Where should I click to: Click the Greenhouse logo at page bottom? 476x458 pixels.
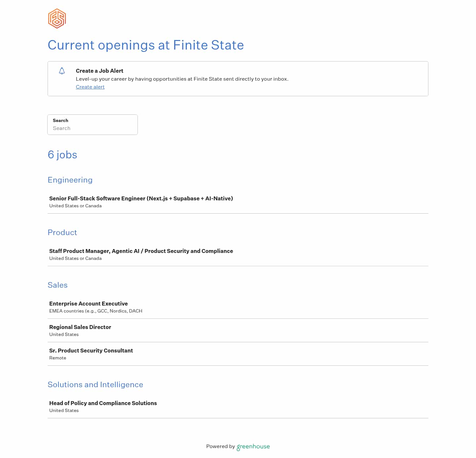pos(253,446)
